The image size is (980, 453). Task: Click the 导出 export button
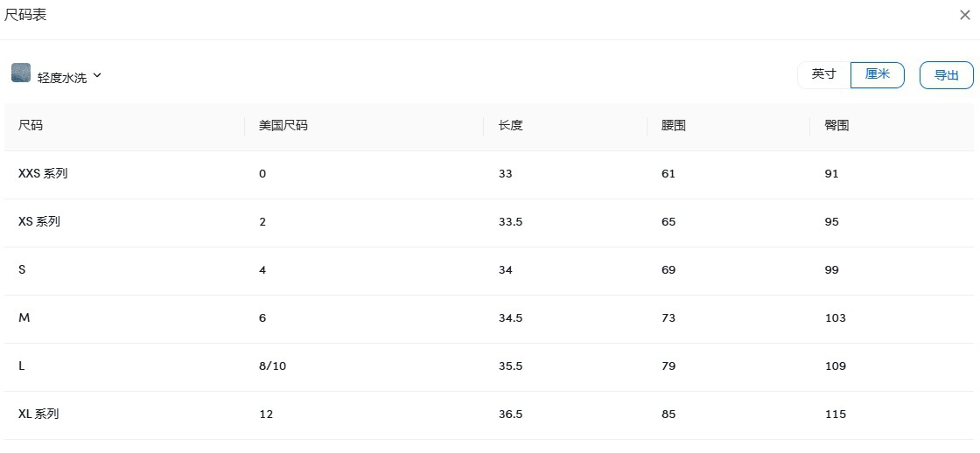pos(946,75)
